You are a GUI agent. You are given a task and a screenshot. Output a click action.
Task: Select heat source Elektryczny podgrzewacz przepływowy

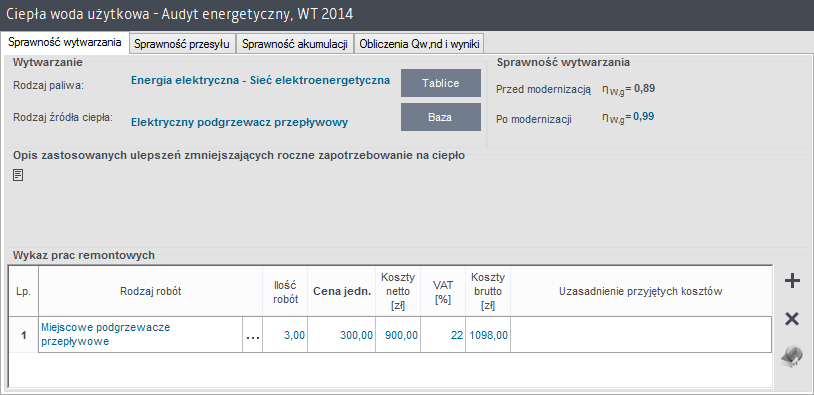[x=239, y=122]
